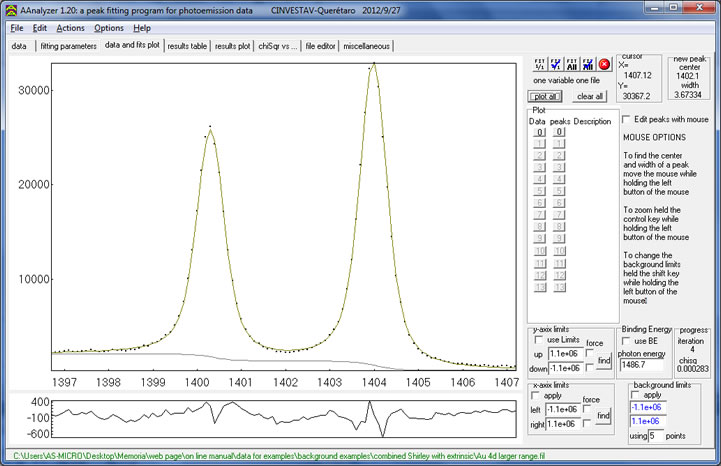Toggle Data 0 plot button
This screenshot has height=466, width=721.
pos(538,132)
